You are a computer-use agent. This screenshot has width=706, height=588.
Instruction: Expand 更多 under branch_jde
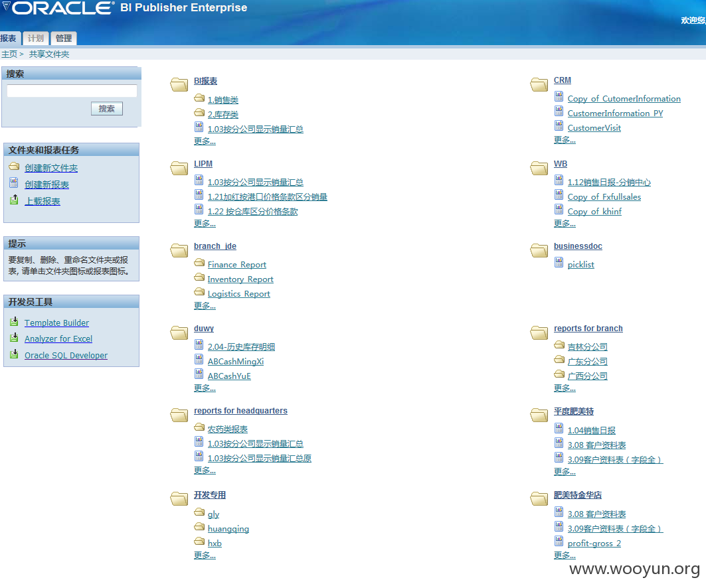pos(205,306)
